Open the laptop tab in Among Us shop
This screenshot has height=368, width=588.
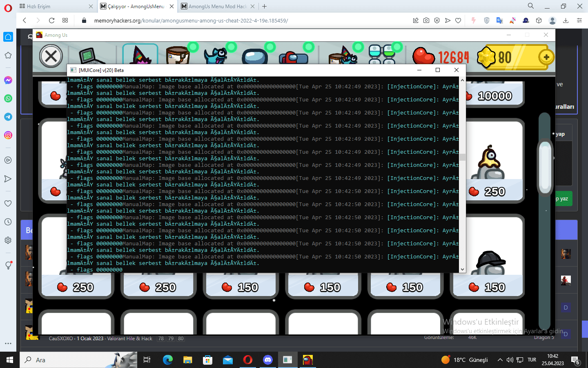[x=92, y=56]
